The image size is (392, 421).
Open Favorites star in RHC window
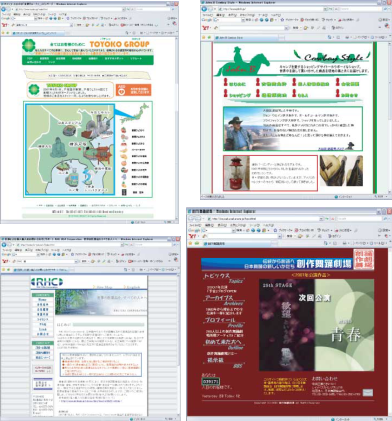(x=3, y=269)
